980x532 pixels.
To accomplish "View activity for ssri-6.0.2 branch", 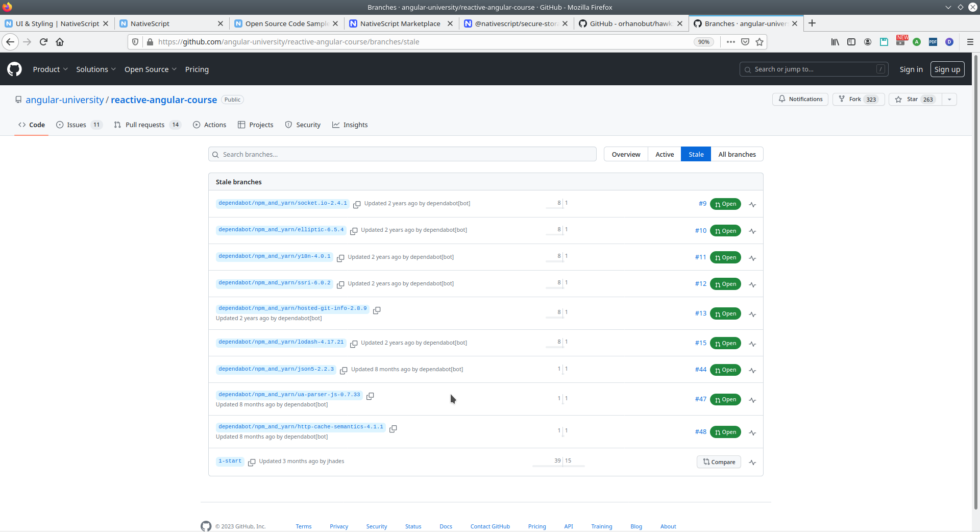I will point(752,285).
